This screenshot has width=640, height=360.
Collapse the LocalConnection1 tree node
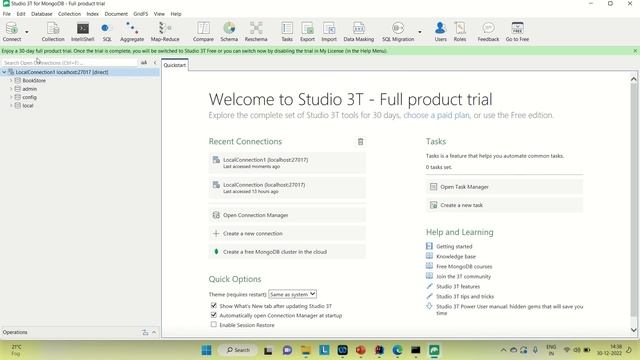pyautogui.click(x=4, y=72)
